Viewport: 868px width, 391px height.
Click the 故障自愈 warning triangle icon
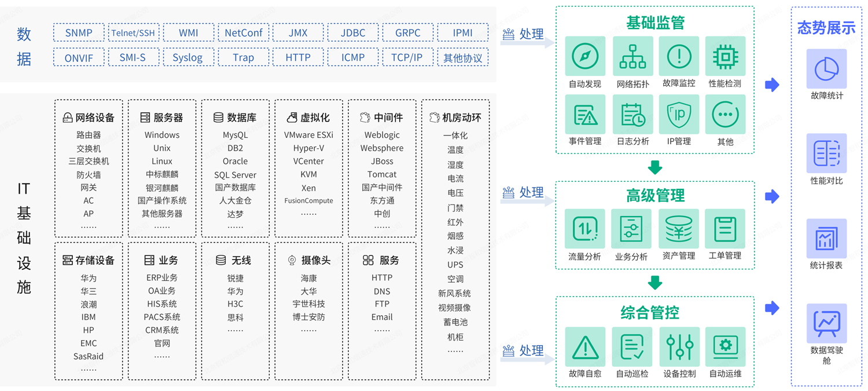click(x=585, y=347)
